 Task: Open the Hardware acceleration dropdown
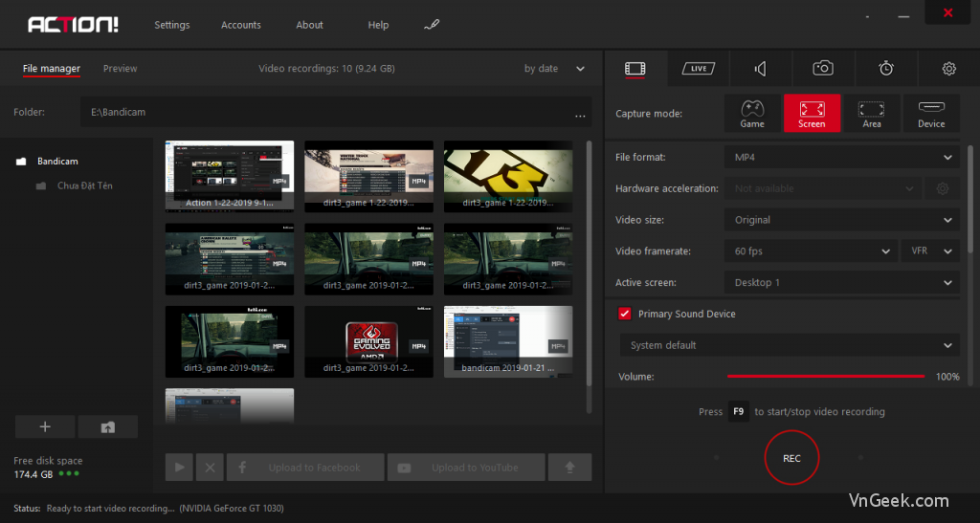click(823, 188)
